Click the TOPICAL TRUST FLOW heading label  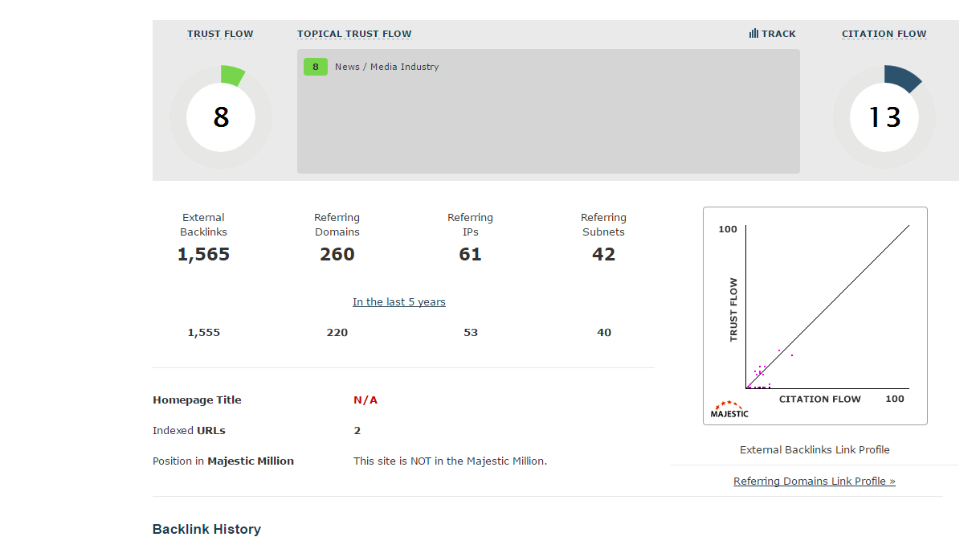pyautogui.click(x=354, y=34)
